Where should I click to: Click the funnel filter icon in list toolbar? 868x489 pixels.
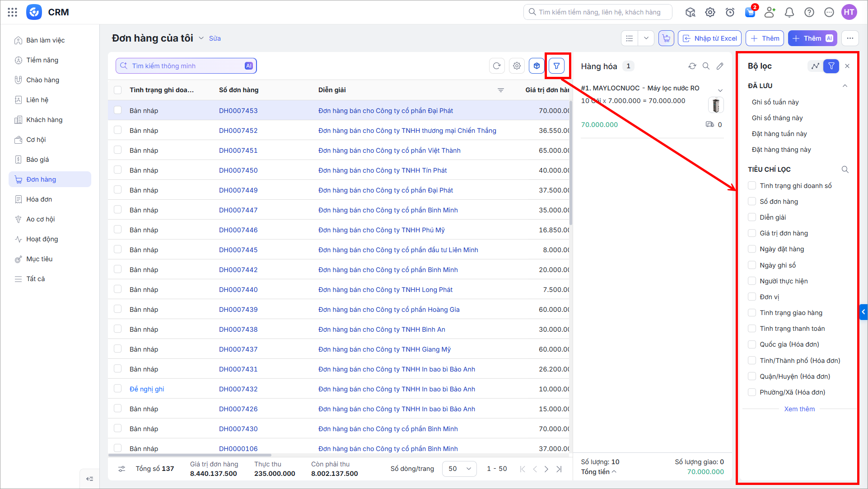coord(556,66)
